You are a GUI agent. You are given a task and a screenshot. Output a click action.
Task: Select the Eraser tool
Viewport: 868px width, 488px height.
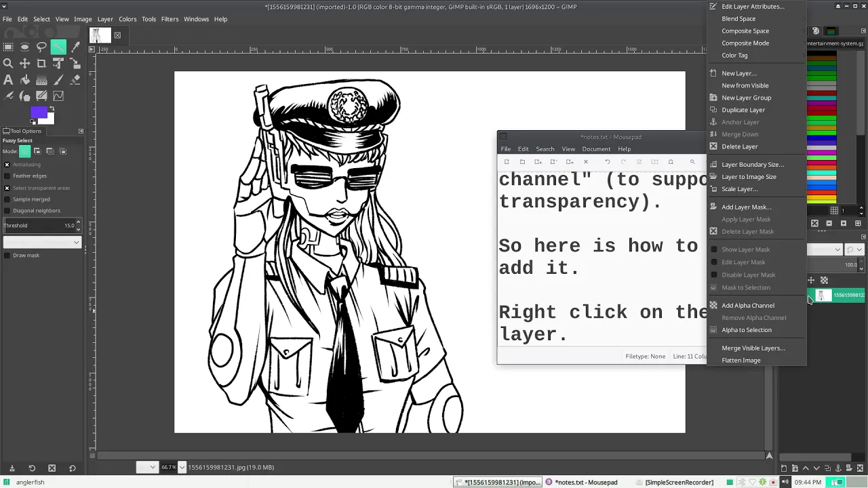click(x=75, y=80)
